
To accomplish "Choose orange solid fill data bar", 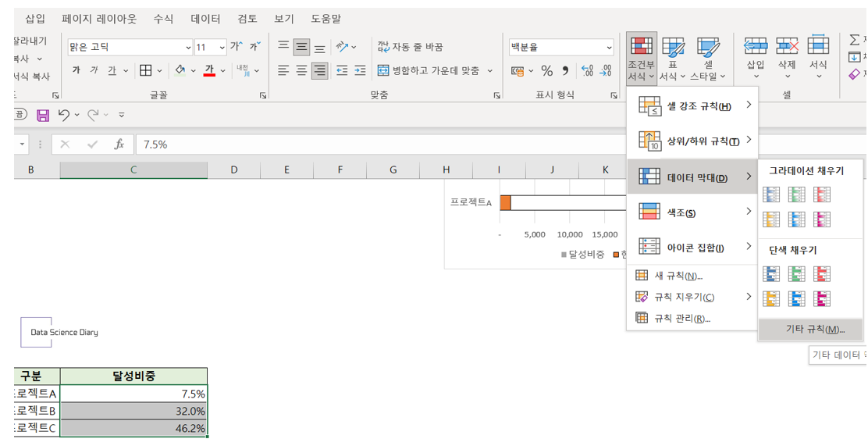I will click(x=771, y=299).
